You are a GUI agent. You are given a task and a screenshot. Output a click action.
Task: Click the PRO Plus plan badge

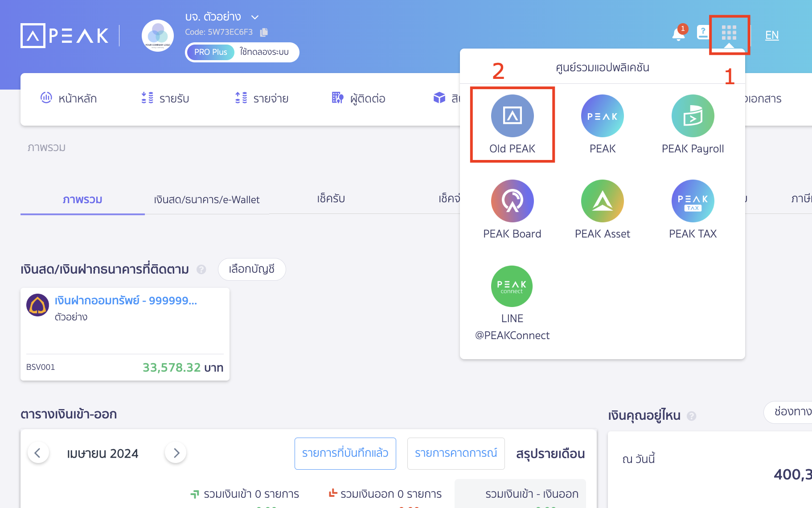(x=210, y=52)
